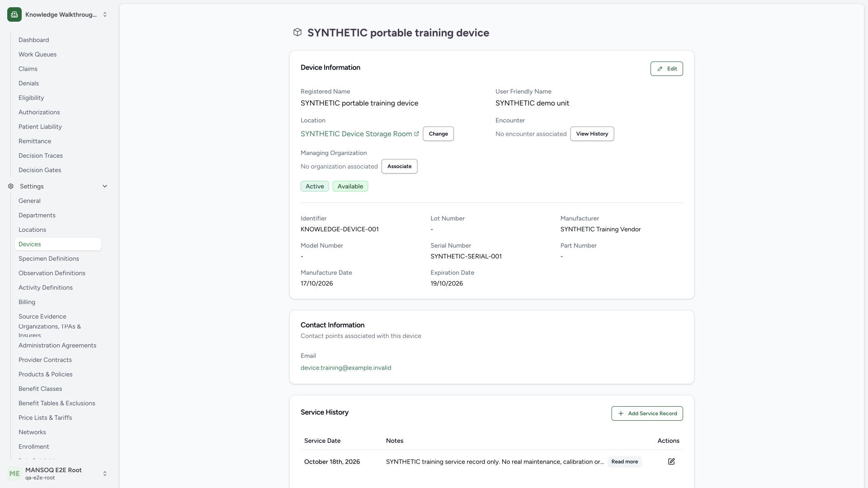This screenshot has height=488, width=868.
Task: Open Dashboard in sidebar
Action: coord(58,40)
